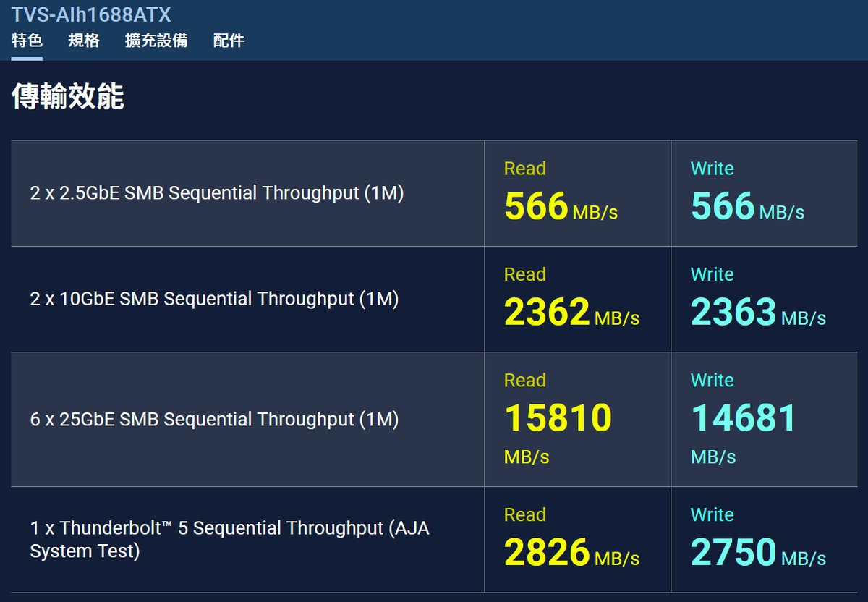Click the Thunderbolt 5 Sequential Throughput row label
Viewport: 868px width, 602px height.
230,539
